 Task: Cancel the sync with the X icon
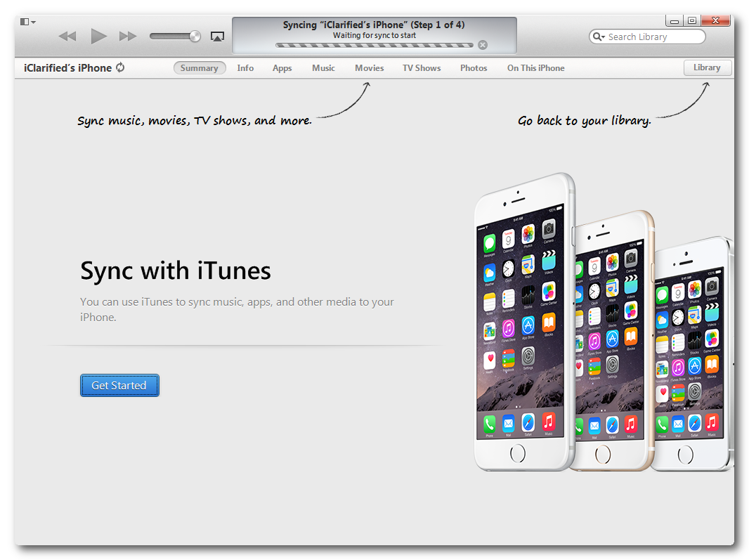482,45
